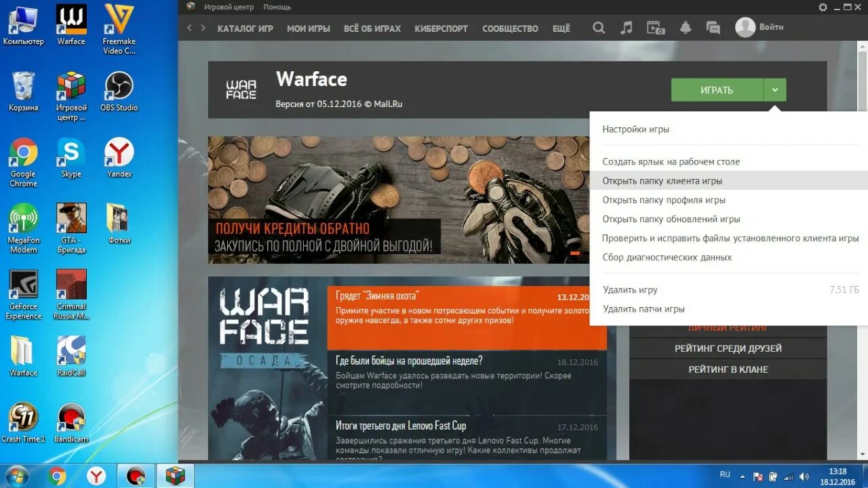Expand the ЕЩЁ navigation menu
Viewport: 868px width, 488px height.
tap(561, 28)
